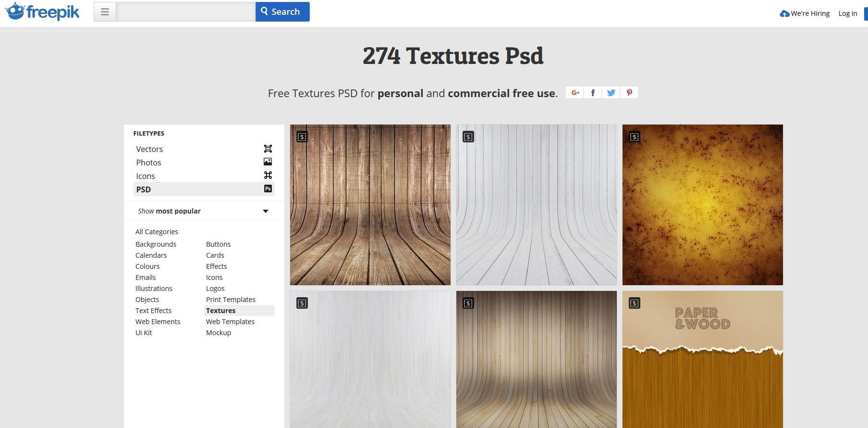Open the Buttons category

click(x=218, y=244)
